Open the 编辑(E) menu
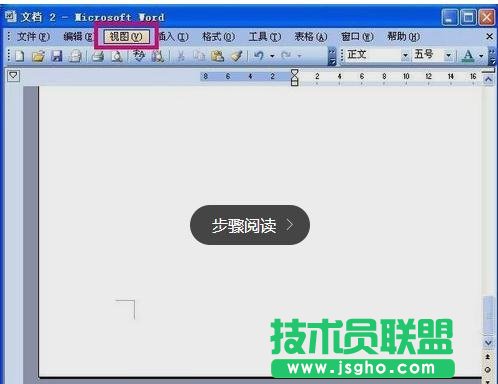The width and height of the screenshot is (498, 384). pyautogui.click(x=78, y=36)
